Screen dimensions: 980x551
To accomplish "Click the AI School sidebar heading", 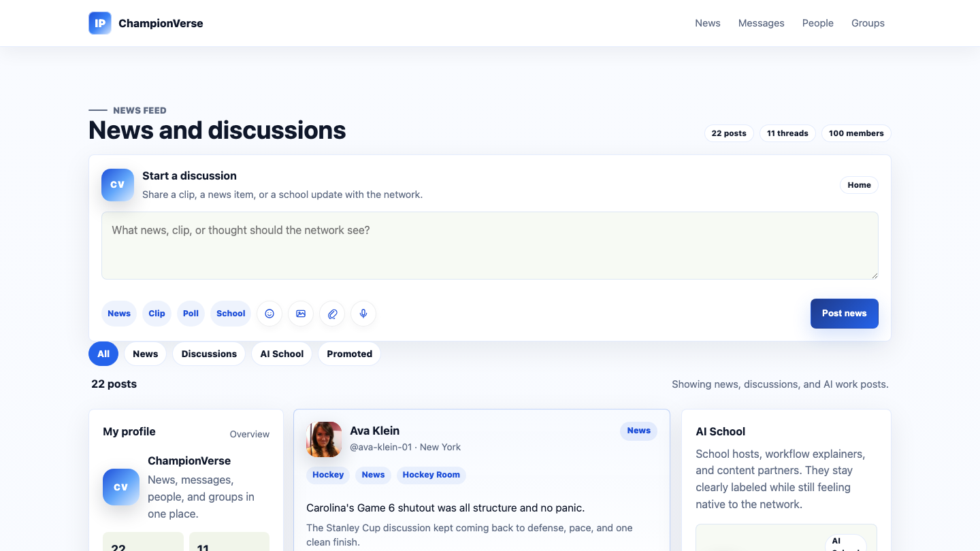I will [721, 431].
